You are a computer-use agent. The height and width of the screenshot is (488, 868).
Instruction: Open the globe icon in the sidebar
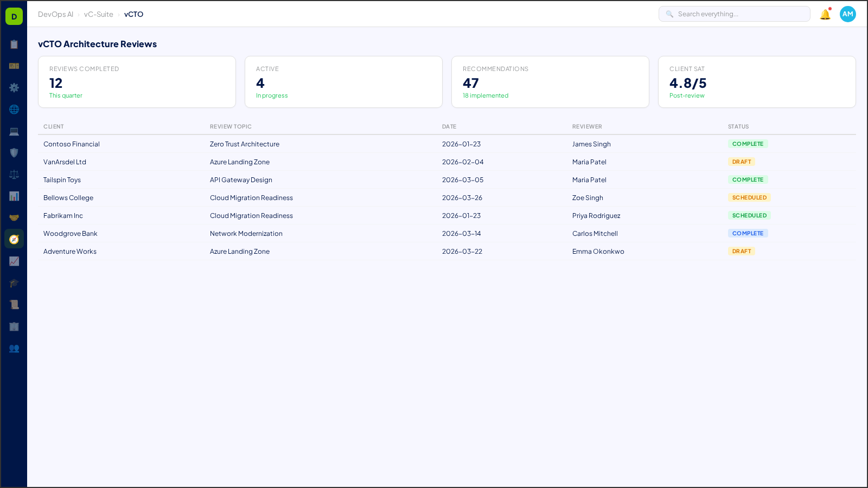click(14, 109)
